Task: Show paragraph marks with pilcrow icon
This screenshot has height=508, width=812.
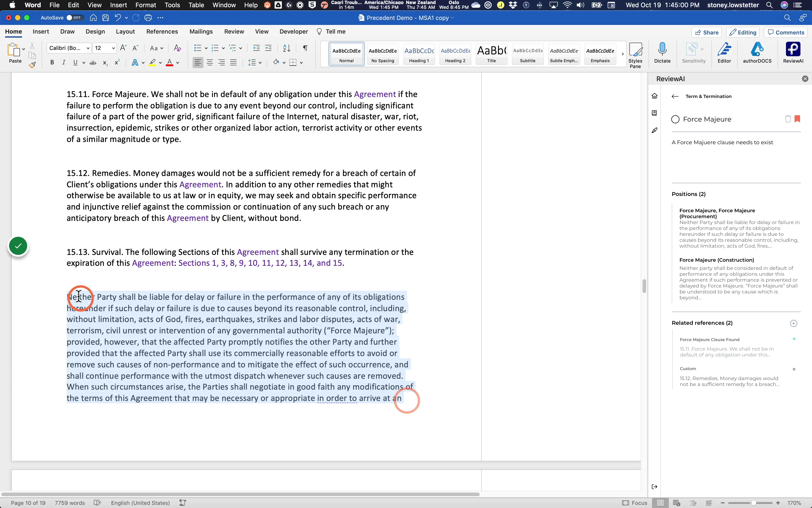Action: (x=305, y=48)
